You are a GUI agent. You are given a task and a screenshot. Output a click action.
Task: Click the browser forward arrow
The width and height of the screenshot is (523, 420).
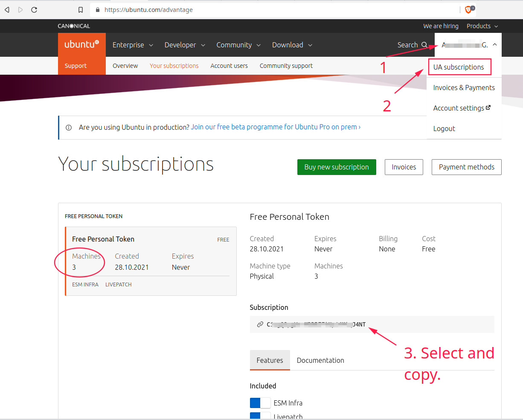(20, 9)
